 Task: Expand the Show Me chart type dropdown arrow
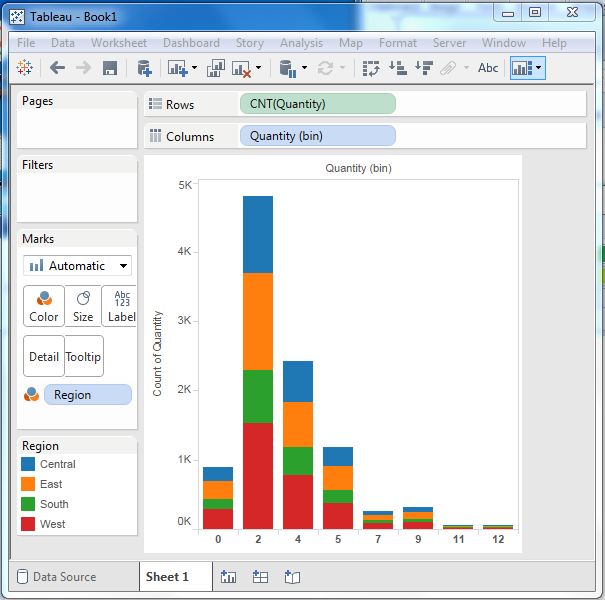tap(539, 68)
